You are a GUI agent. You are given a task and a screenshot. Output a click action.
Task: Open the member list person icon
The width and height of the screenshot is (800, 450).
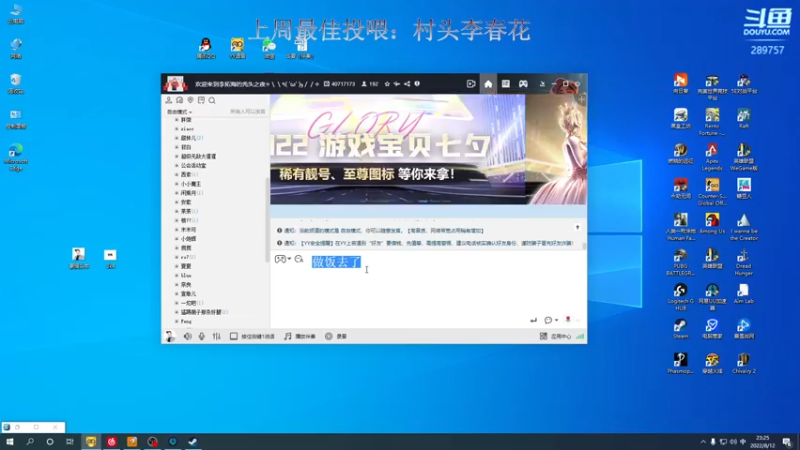tap(169, 101)
